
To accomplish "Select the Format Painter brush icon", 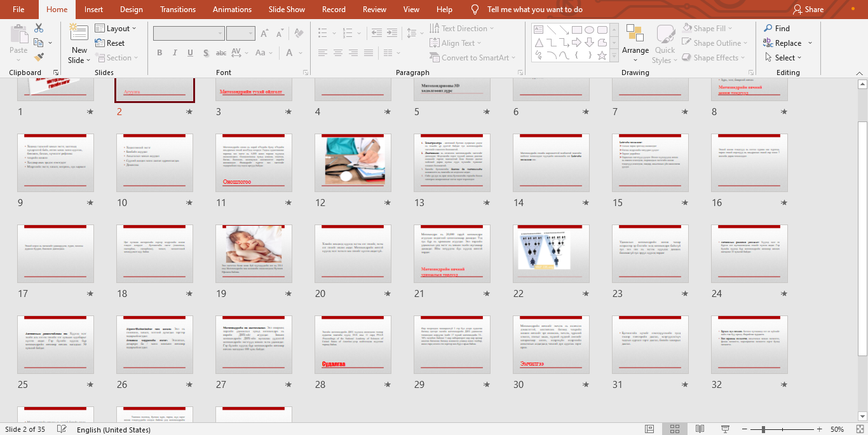I will pyautogui.click(x=39, y=57).
